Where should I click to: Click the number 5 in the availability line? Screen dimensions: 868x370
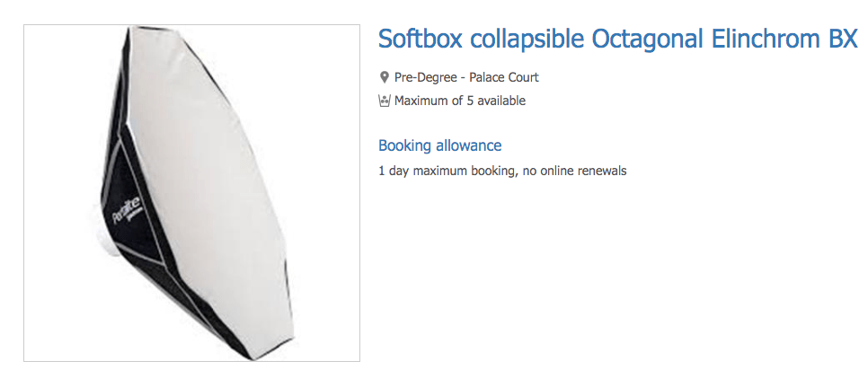(469, 101)
